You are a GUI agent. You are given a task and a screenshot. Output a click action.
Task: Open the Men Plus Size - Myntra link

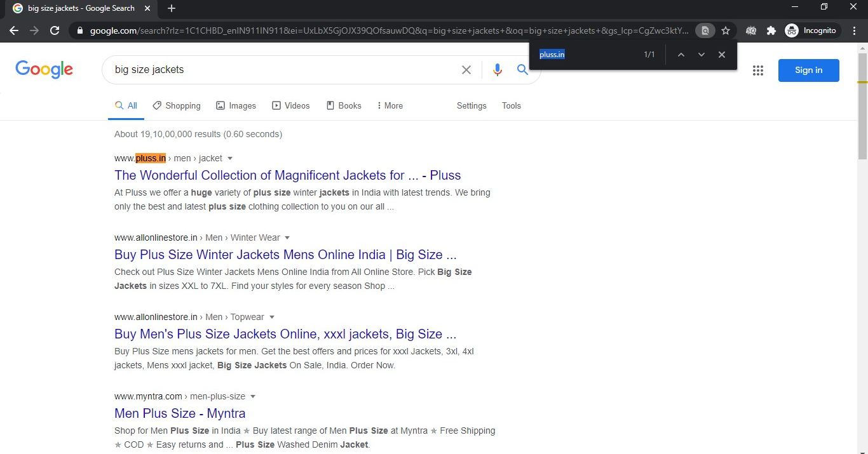click(x=180, y=413)
